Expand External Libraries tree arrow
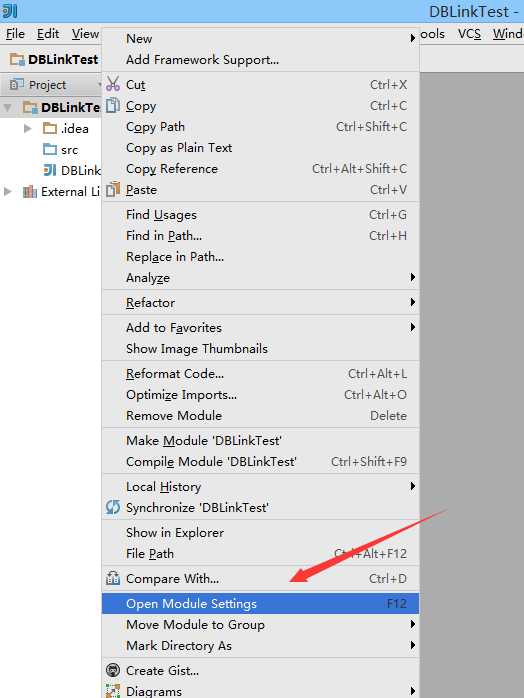 [x=8, y=191]
